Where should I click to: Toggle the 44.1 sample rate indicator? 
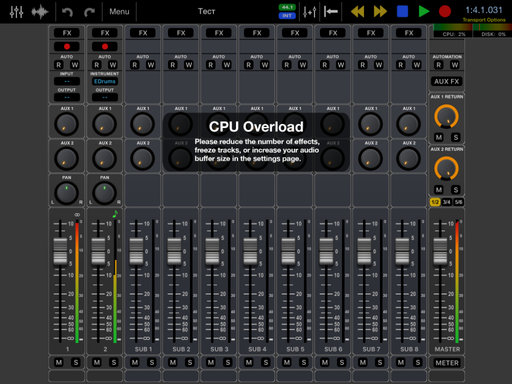coord(287,7)
